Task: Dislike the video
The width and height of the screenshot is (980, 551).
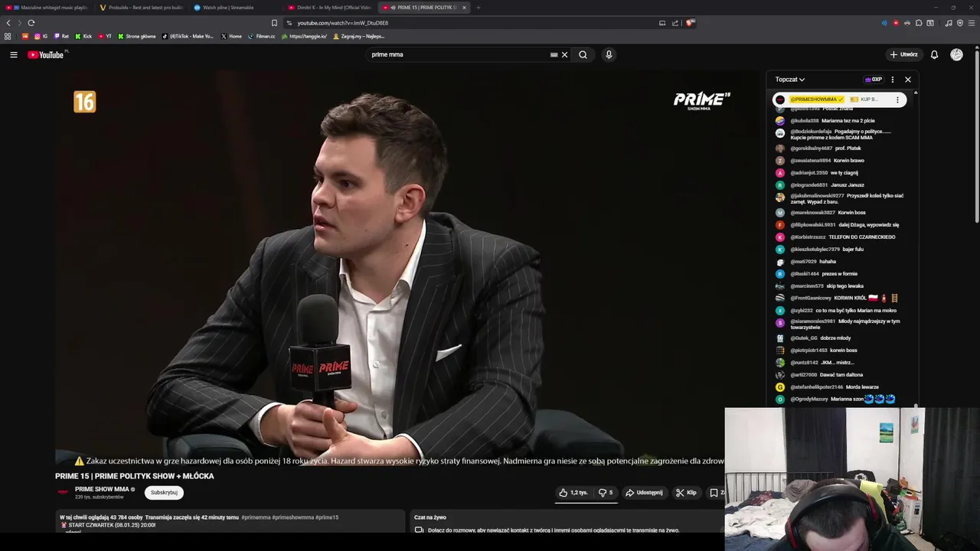Action: pyautogui.click(x=605, y=493)
